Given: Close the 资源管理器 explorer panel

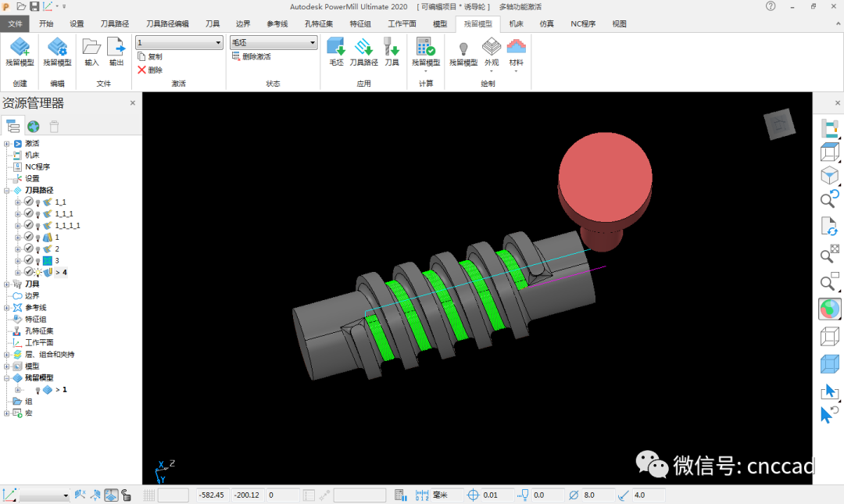Looking at the screenshot, I should pyautogui.click(x=132, y=103).
